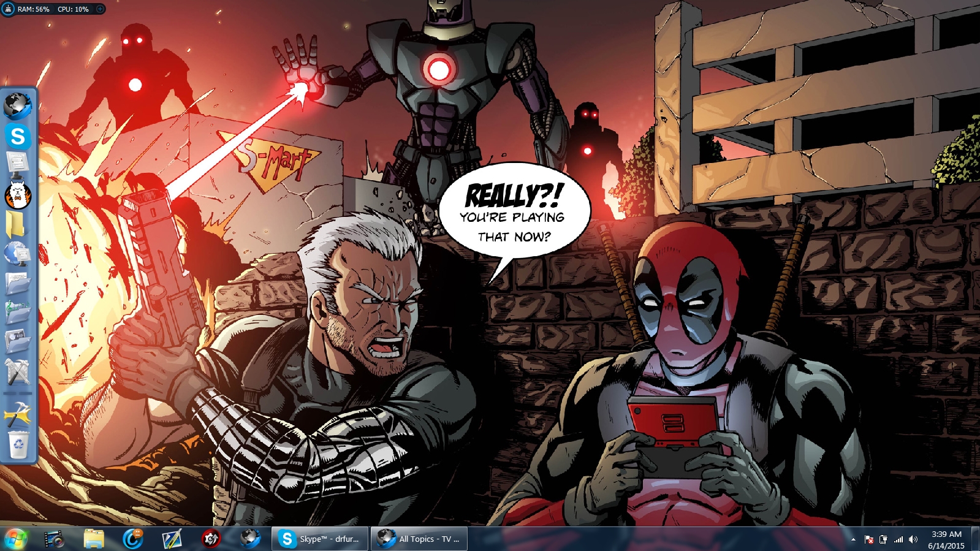This screenshot has height=551, width=980.
Task: Open the red gear updater taskbar icon
Action: coord(211,539)
